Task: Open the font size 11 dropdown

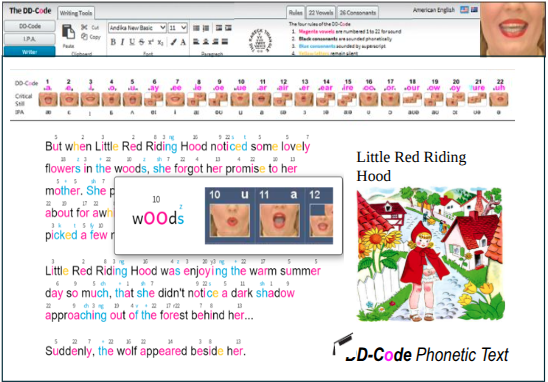Action: (x=178, y=28)
